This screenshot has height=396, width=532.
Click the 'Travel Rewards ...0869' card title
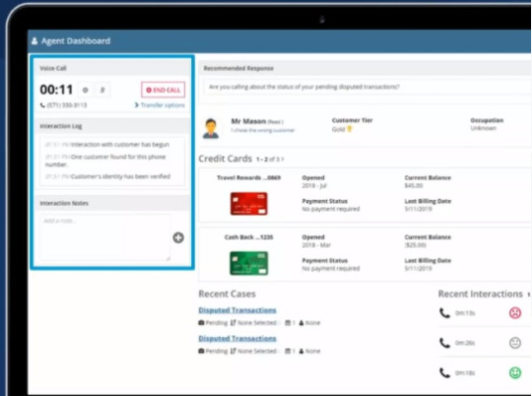pos(248,178)
